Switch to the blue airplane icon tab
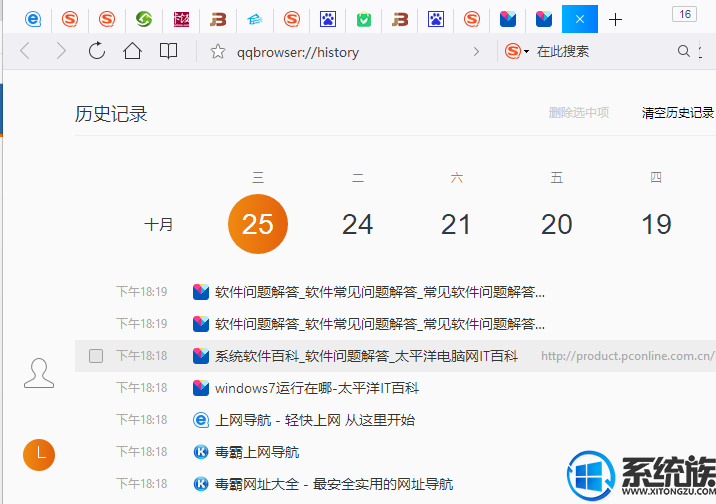The height and width of the screenshot is (504, 716). 255,19
